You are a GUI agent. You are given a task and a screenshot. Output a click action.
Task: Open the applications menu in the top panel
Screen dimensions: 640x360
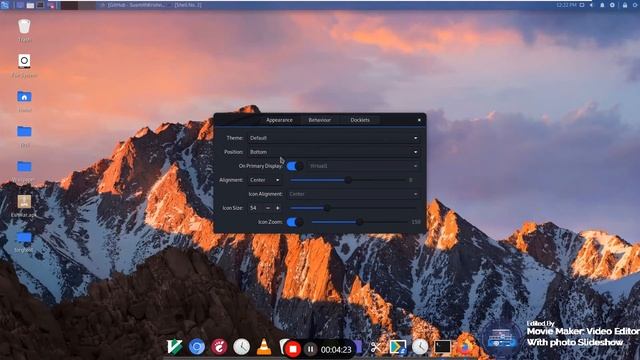click(4, 5)
